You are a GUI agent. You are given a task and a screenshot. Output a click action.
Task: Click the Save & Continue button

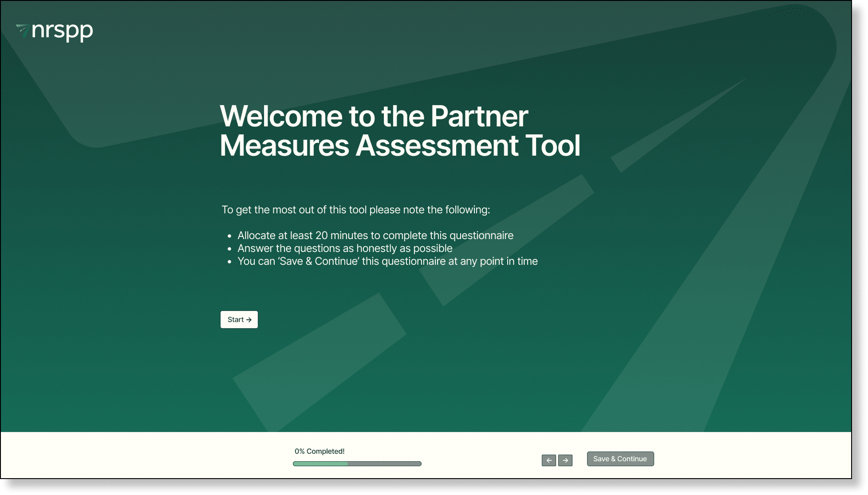coord(620,459)
